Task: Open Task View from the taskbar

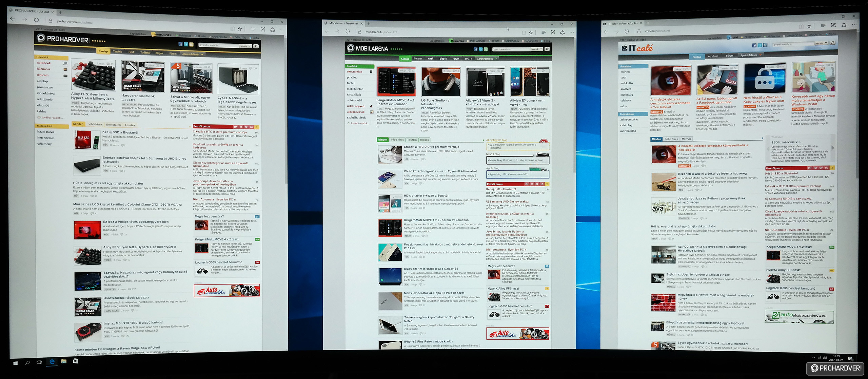Action: point(39,362)
